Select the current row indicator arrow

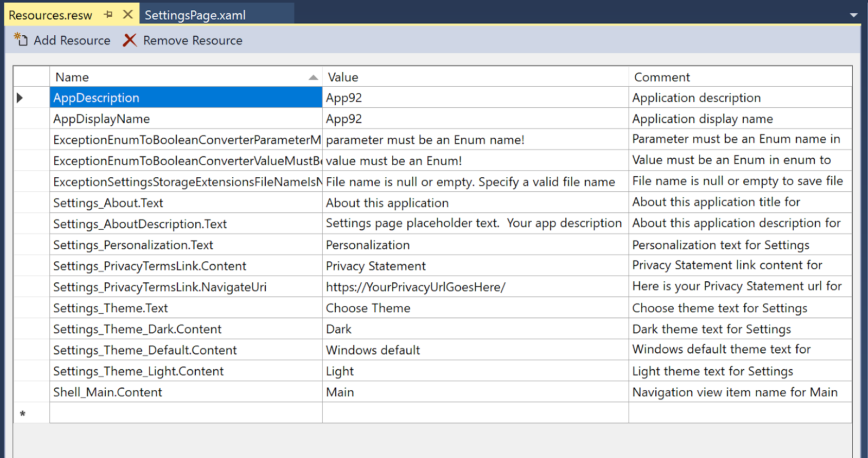[20, 98]
